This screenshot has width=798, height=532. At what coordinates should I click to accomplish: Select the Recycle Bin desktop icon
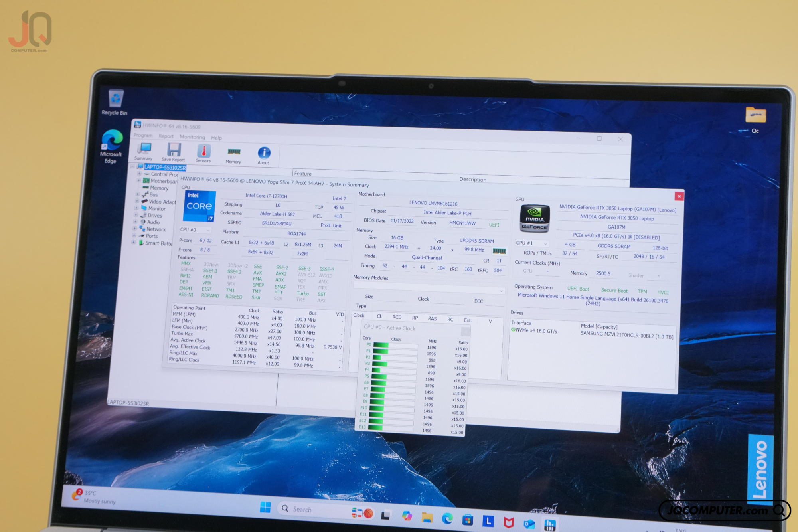(115, 103)
